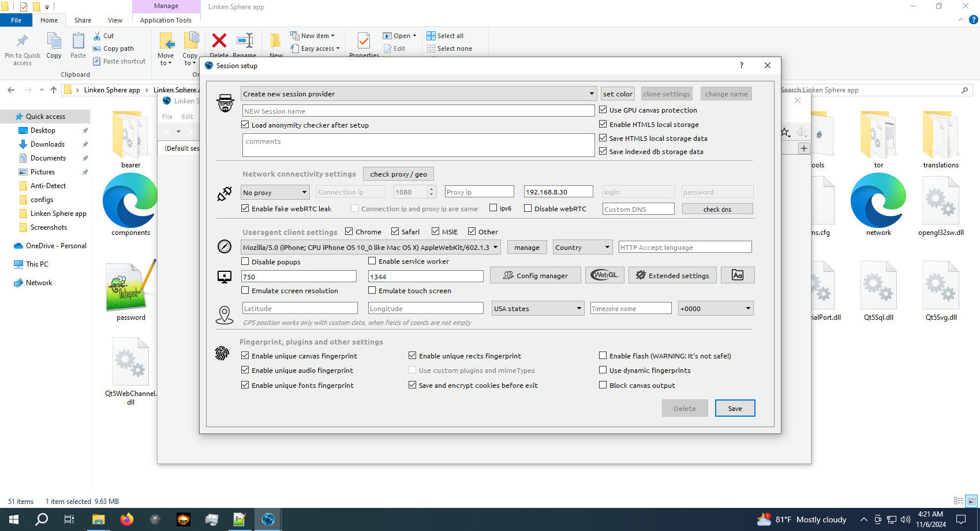The image size is (980, 531).
Task: Switch to the View ribbon tab
Action: (x=115, y=20)
